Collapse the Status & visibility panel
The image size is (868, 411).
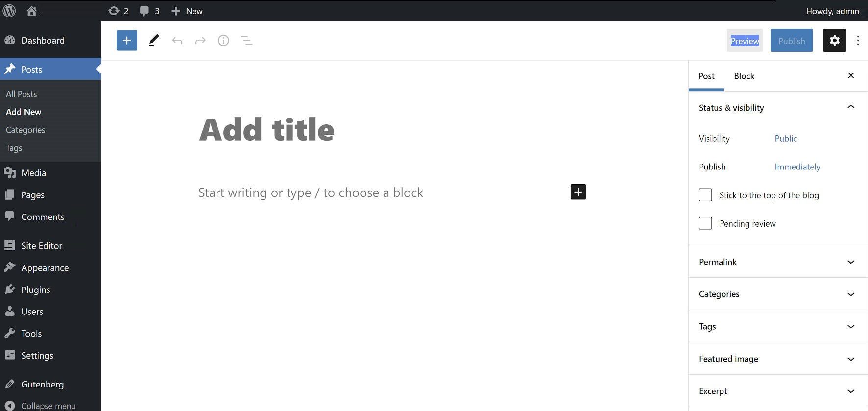(x=850, y=107)
